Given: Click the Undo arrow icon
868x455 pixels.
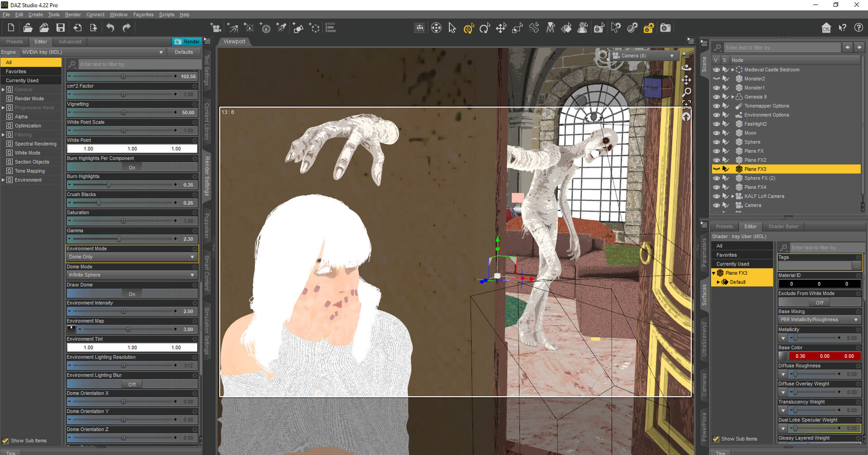Looking at the screenshot, I should point(110,28).
